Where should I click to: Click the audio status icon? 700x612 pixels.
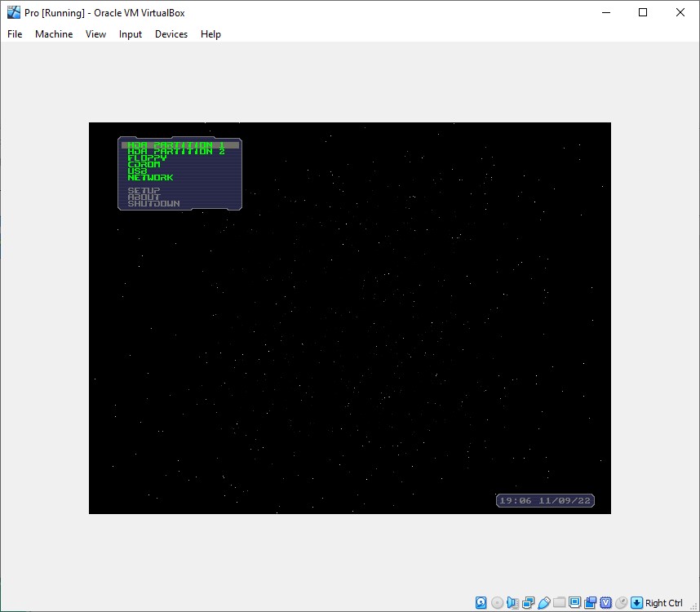point(512,603)
